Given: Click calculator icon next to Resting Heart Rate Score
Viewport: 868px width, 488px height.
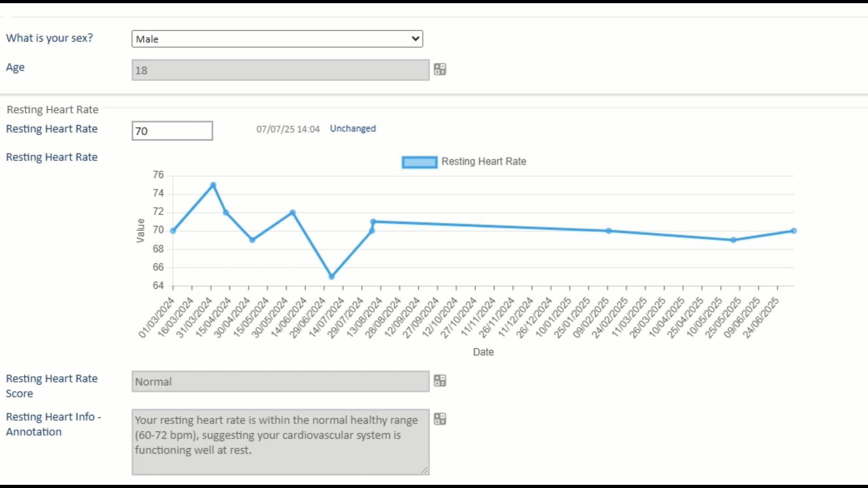Looking at the screenshot, I should (439, 381).
